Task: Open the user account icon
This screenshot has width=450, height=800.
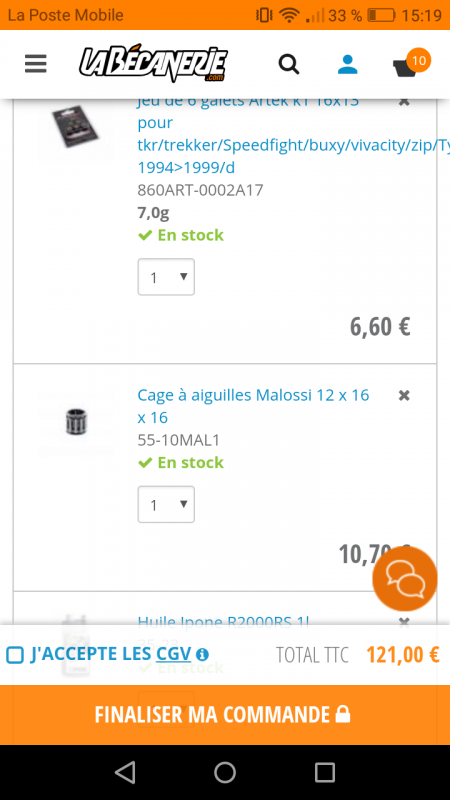Action: click(347, 64)
